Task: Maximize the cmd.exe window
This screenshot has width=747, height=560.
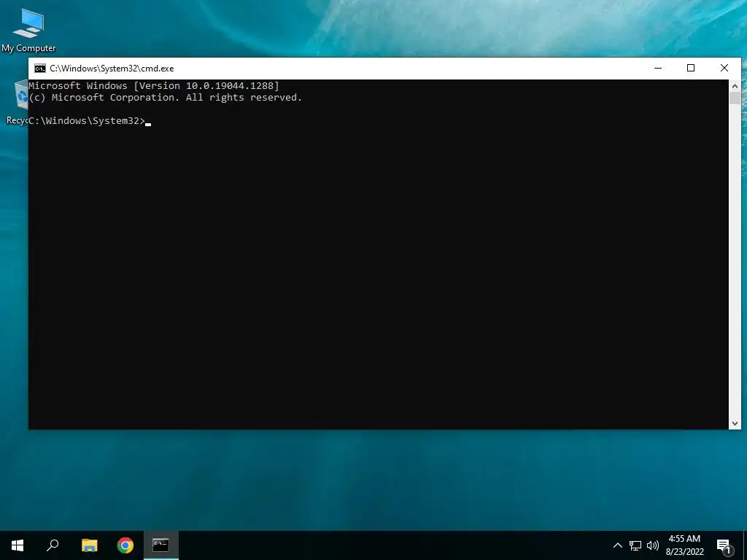Action: tap(691, 68)
